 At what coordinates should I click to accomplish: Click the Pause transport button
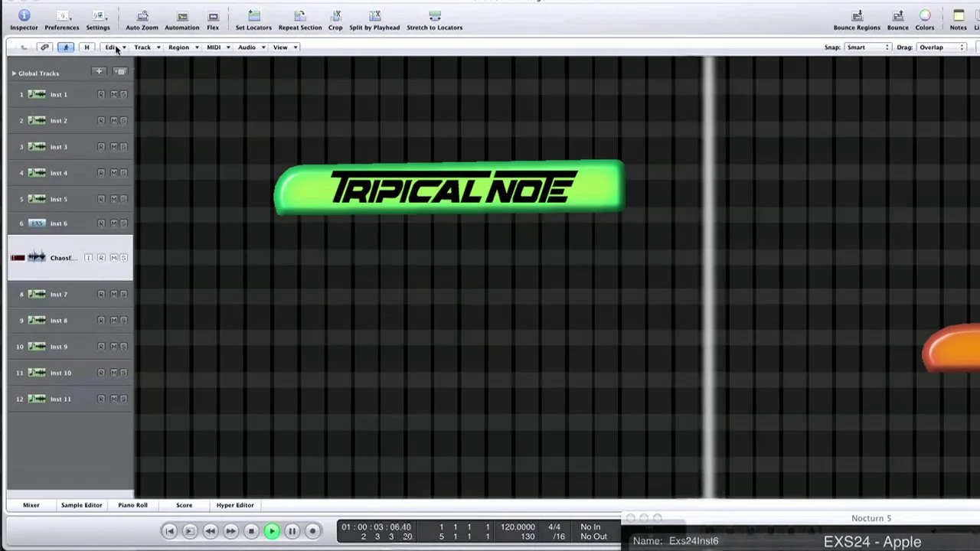coord(292,531)
